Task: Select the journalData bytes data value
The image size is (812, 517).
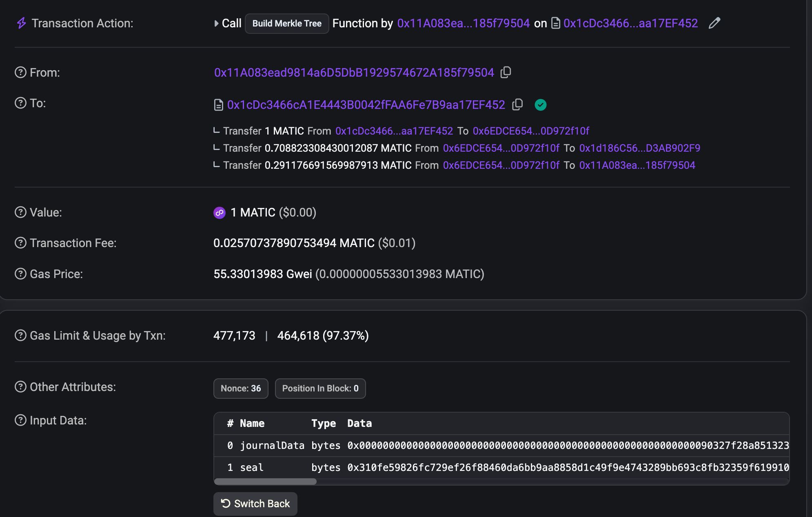Action: tap(568, 446)
